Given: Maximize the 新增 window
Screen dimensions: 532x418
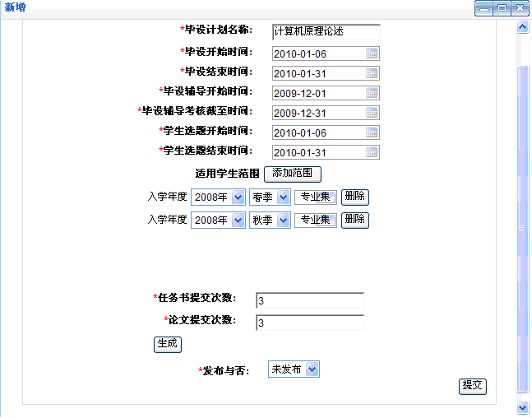Looking at the screenshot, I should [502, 7].
